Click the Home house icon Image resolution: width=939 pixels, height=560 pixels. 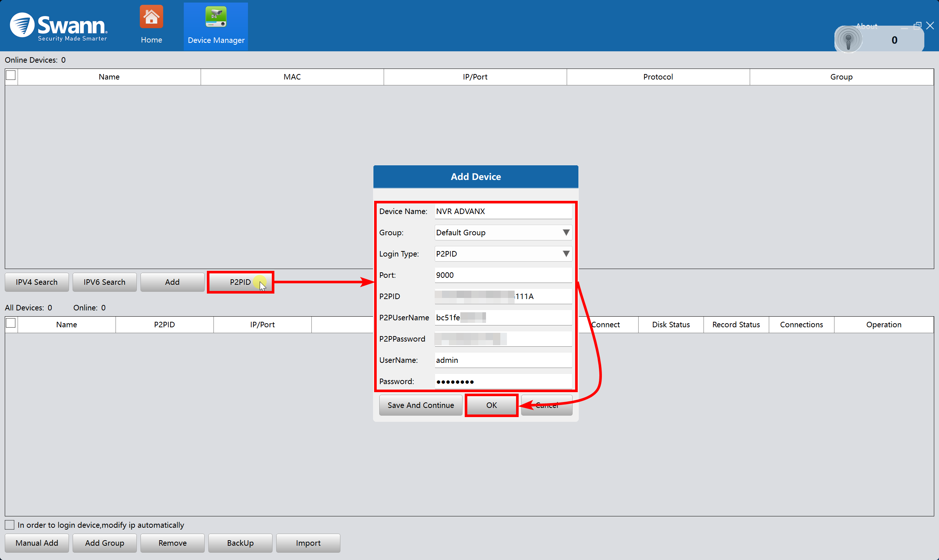(x=151, y=17)
